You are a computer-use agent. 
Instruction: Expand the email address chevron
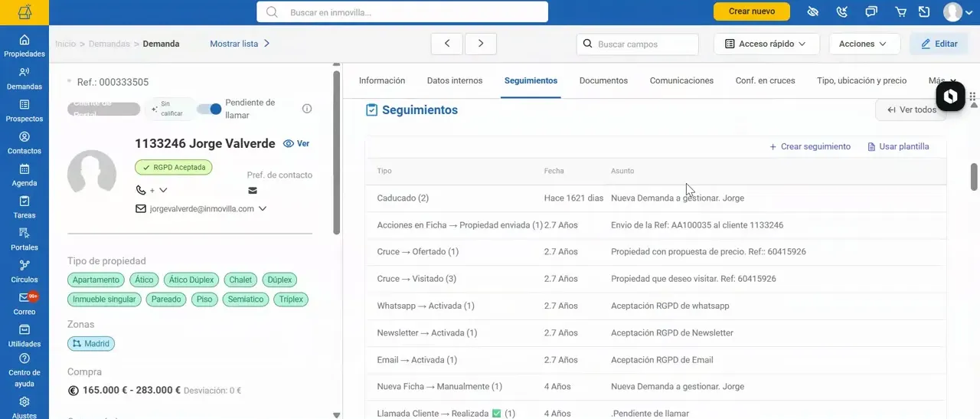point(263,208)
